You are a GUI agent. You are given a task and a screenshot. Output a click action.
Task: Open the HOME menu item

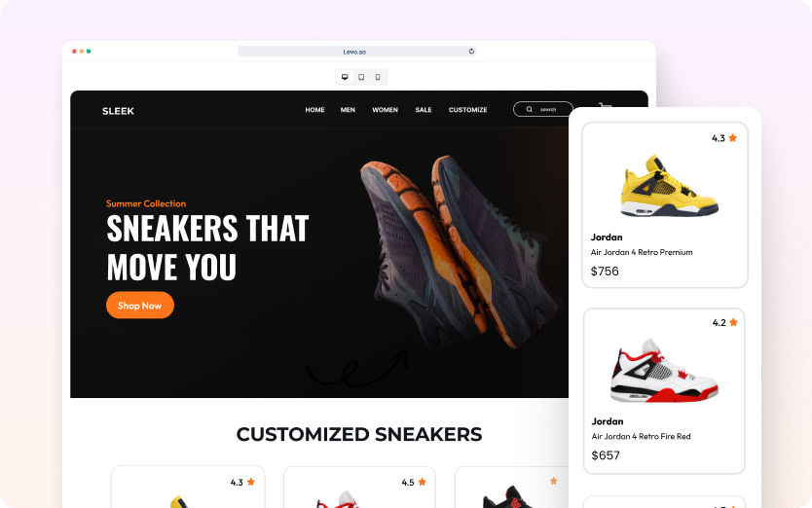click(314, 110)
